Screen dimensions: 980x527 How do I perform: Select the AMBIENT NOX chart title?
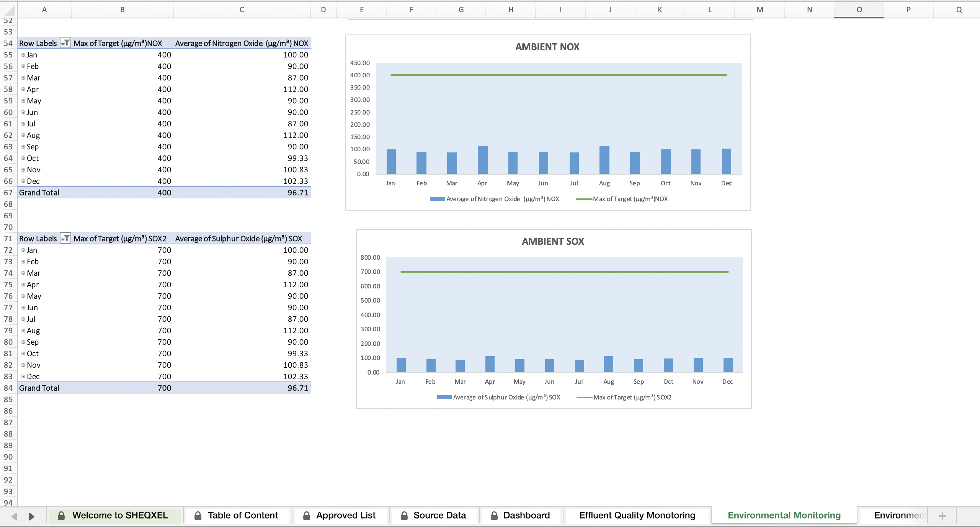click(547, 47)
